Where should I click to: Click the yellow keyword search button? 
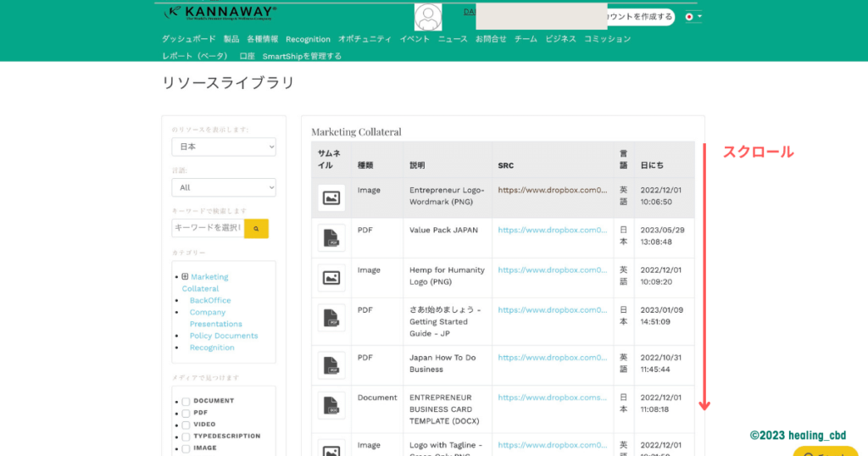[256, 228]
